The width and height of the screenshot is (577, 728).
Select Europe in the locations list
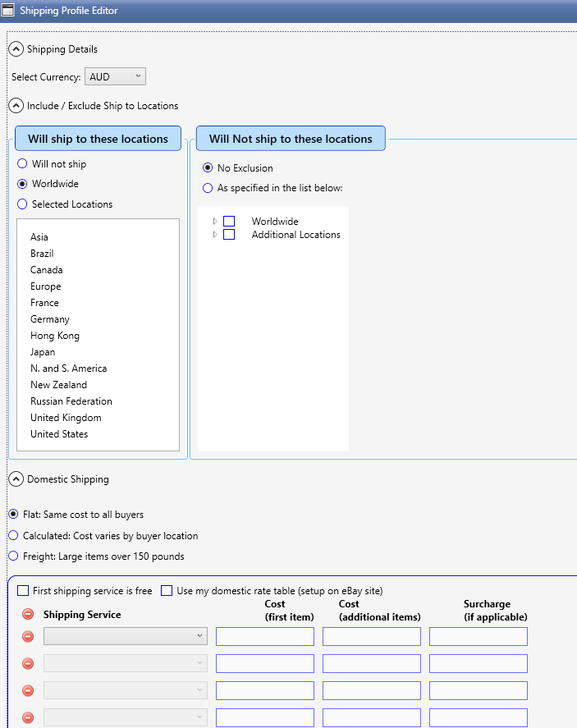tap(45, 286)
